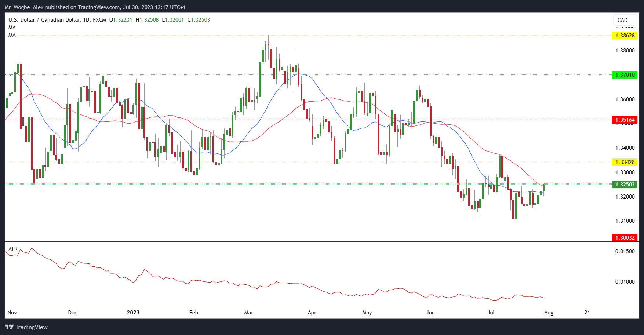The height and width of the screenshot is (335, 644).
Task: Click the second MA indicator label
Action: [12, 35]
